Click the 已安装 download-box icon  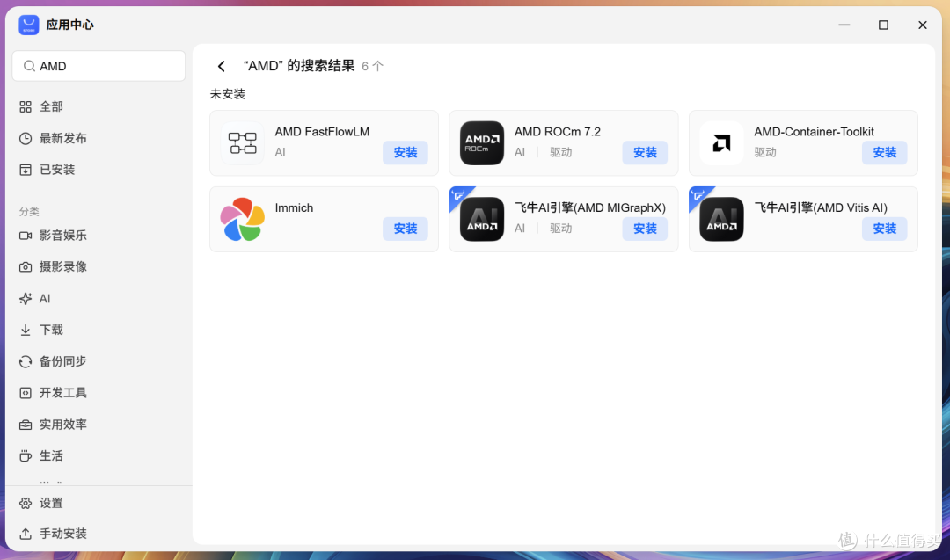(x=26, y=170)
